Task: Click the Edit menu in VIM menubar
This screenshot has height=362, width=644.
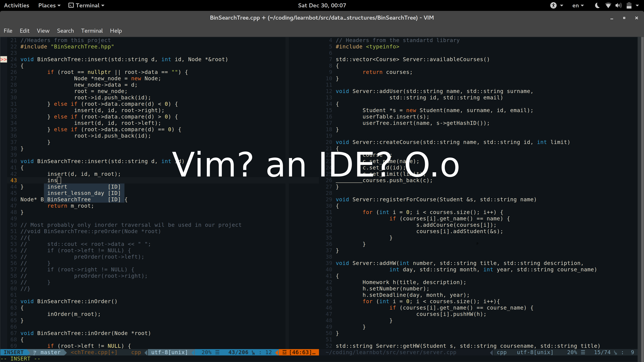Action: pyautogui.click(x=24, y=31)
